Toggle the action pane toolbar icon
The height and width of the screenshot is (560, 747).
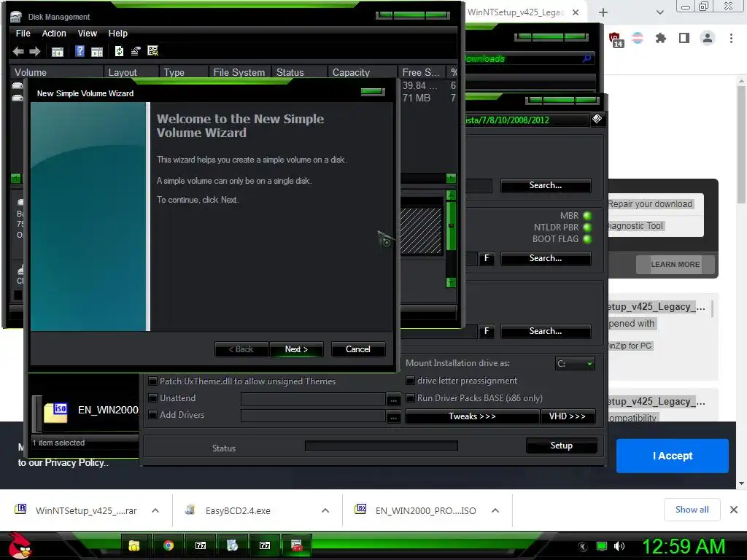click(x=97, y=52)
